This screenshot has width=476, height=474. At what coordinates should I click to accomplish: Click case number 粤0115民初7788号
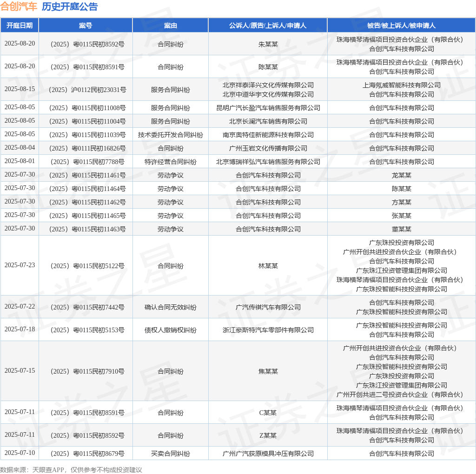point(87,162)
